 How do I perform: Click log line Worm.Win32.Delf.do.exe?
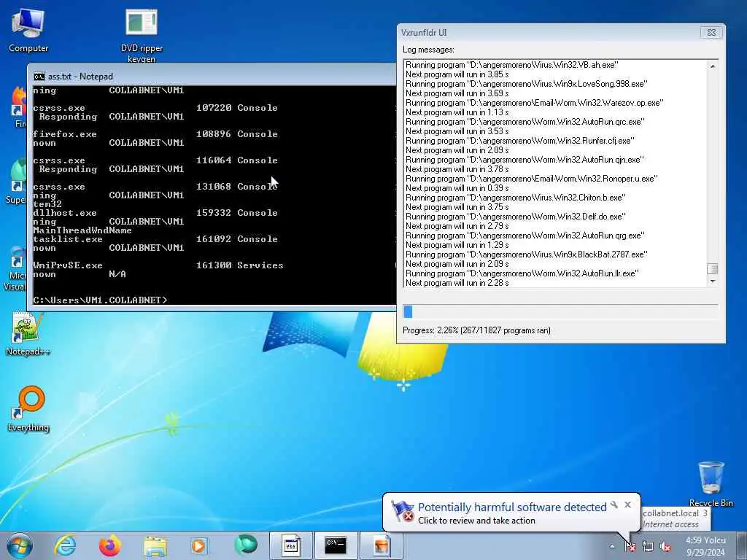[x=516, y=217]
